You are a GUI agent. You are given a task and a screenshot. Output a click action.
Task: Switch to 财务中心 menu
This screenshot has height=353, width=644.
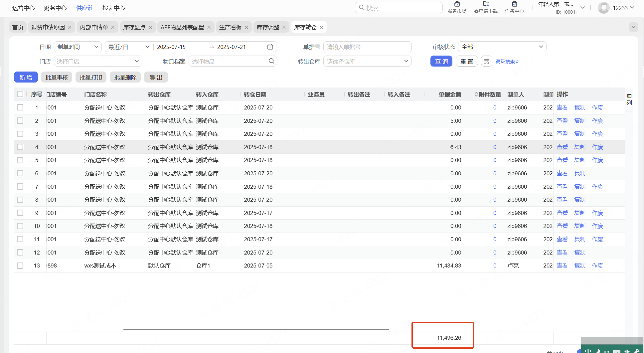(x=56, y=8)
